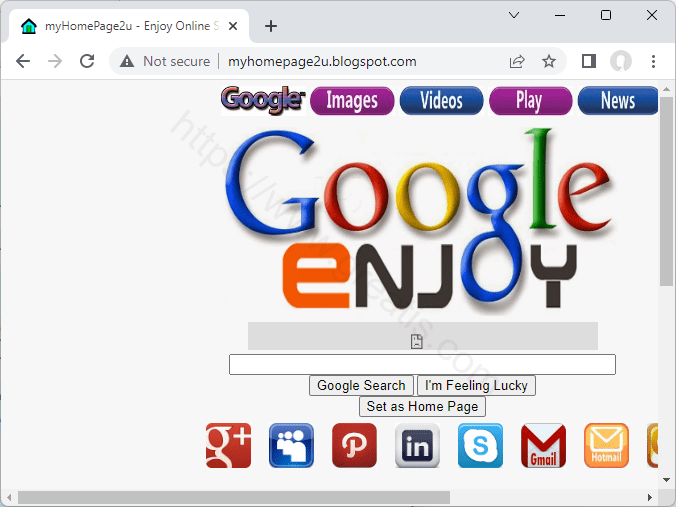Viewport: 676px width, 507px height.
Task: Launch the Skype icon link
Action: tap(480, 445)
